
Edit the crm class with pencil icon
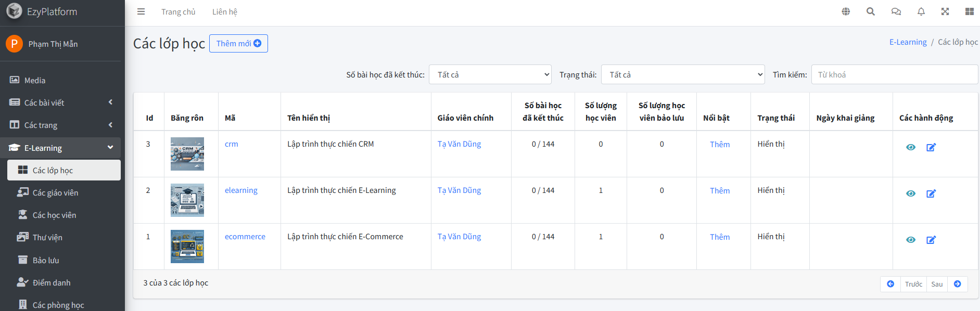click(x=931, y=147)
